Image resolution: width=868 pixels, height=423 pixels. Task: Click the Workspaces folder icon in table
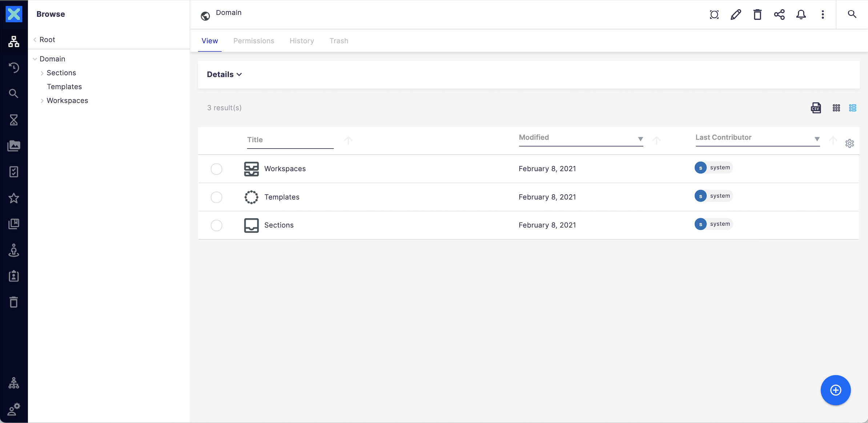pos(252,169)
